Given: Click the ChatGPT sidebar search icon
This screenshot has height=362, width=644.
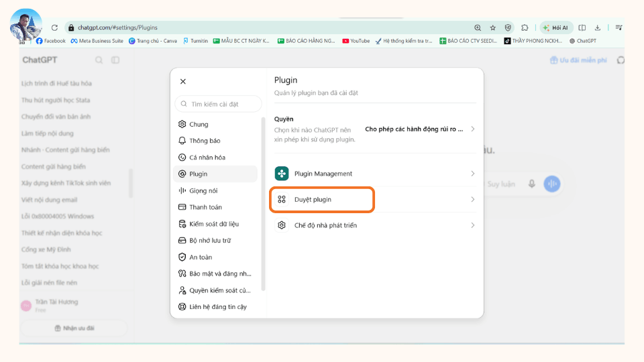Looking at the screenshot, I should tap(99, 60).
